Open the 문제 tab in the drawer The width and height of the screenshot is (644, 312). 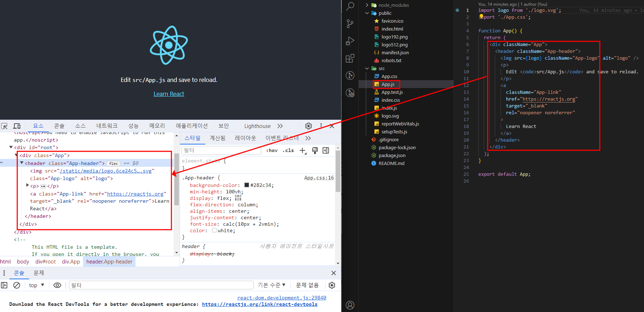click(39, 273)
